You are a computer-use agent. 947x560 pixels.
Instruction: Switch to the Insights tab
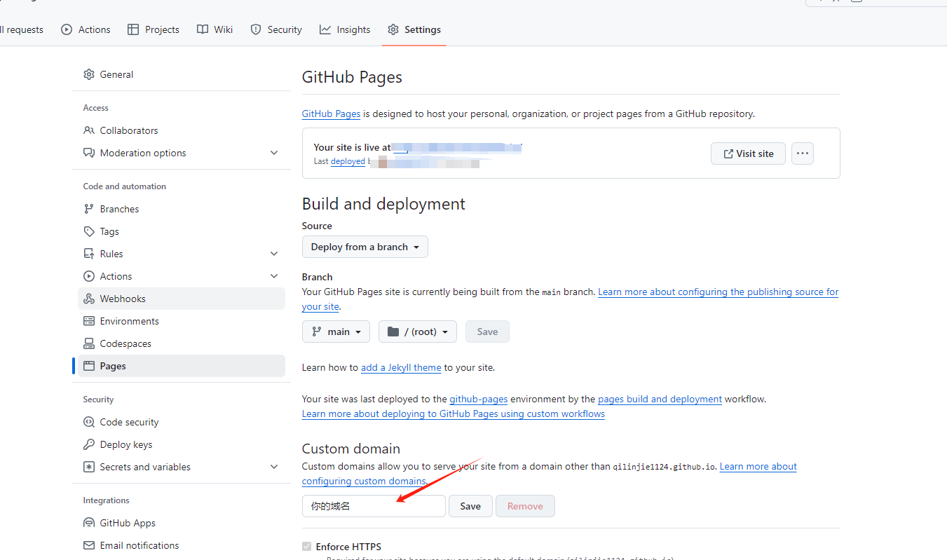pyautogui.click(x=345, y=29)
